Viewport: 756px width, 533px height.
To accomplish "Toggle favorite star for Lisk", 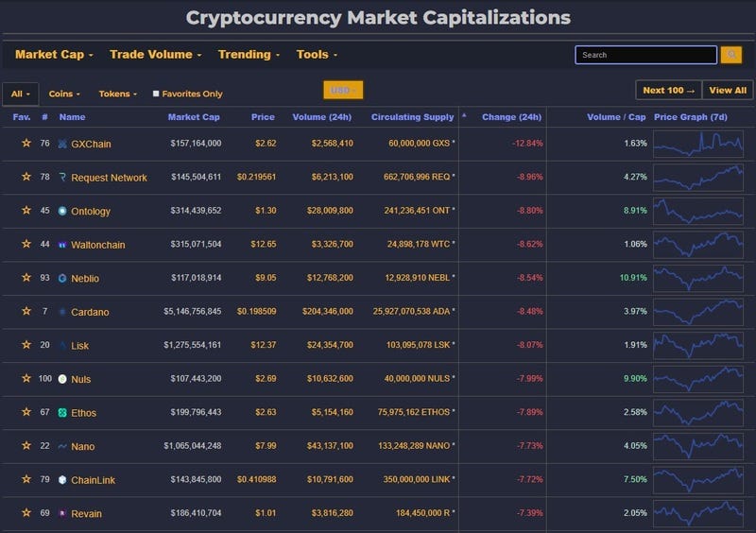I will [x=26, y=346].
